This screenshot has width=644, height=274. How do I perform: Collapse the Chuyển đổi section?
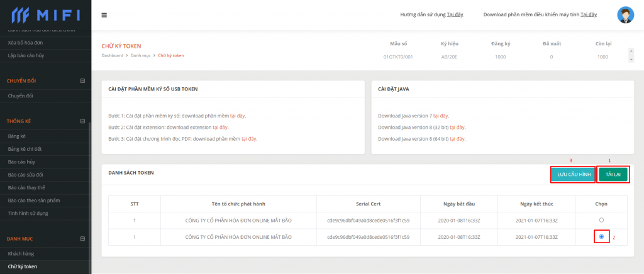coord(82,80)
